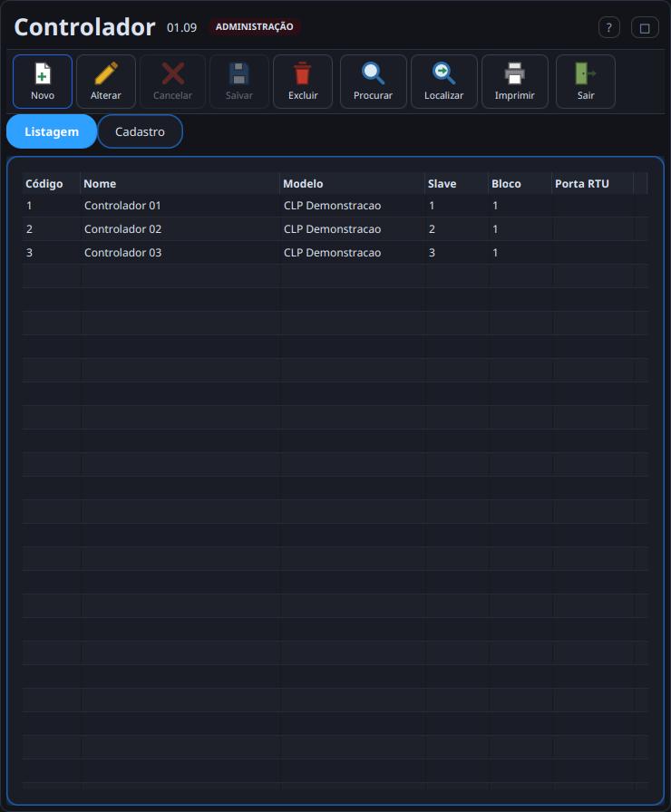Viewport: 671px width, 812px height.
Task: Click Slave value in Controlador 01 row
Action: pos(432,206)
